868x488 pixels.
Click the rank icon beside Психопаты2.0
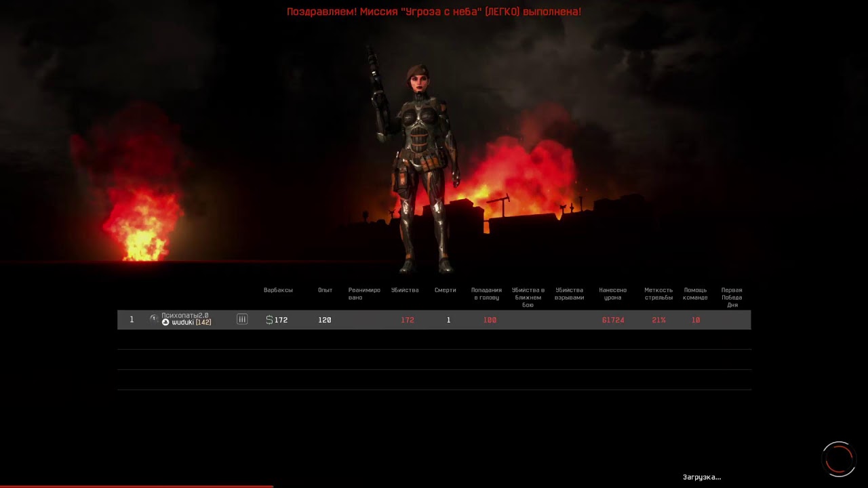tap(154, 319)
